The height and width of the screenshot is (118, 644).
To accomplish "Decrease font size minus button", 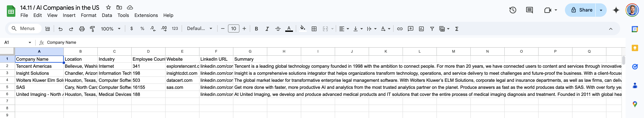I will (223, 29).
